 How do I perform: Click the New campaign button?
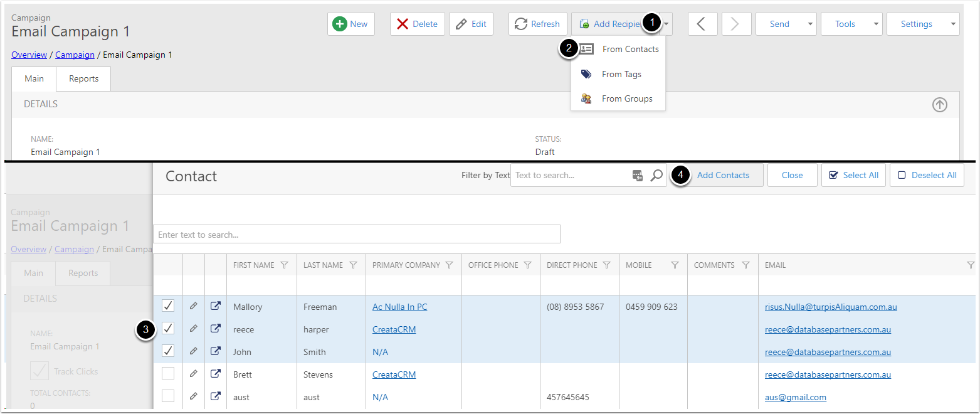(x=350, y=24)
